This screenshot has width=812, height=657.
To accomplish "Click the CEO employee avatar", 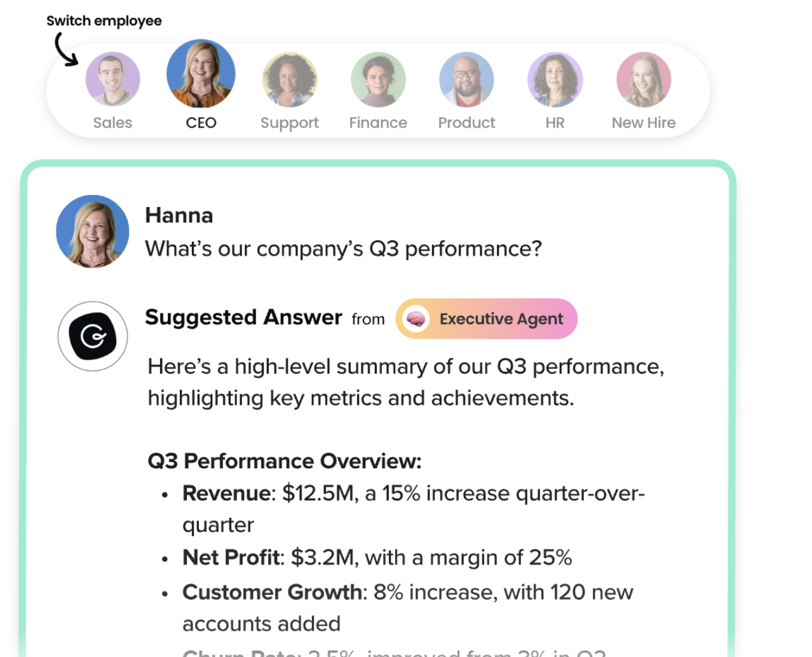I will 201,74.
